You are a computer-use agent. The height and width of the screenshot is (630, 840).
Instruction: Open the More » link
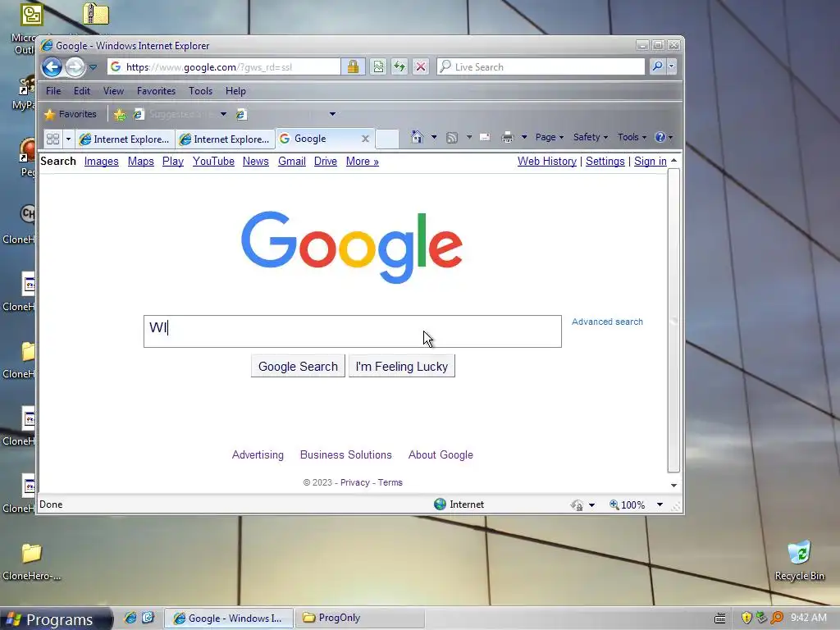coord(362,162)
